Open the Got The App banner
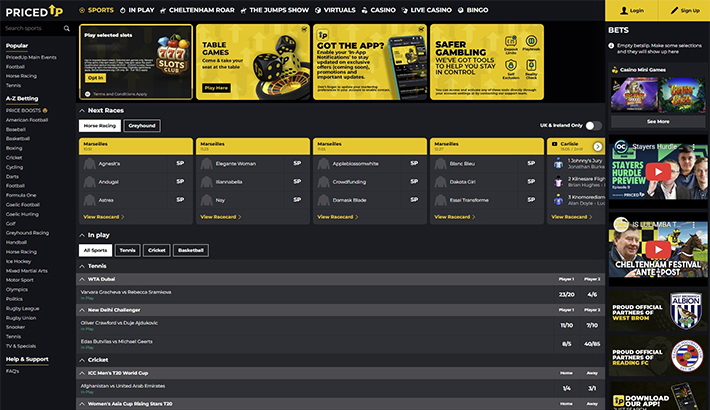 (x=369, y=62)
